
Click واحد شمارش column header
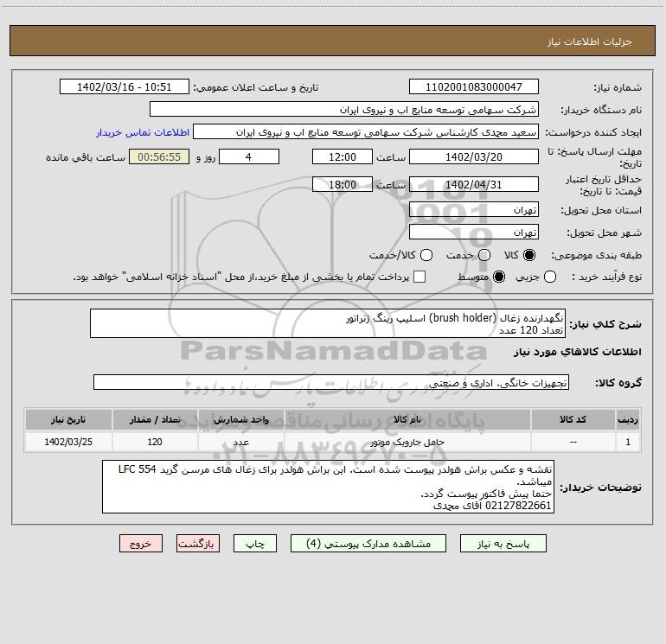(240, 419)
